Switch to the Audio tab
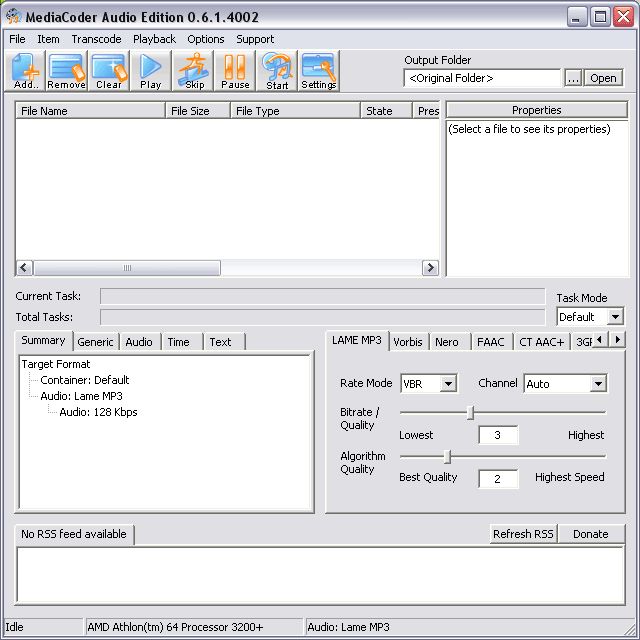 139,342
